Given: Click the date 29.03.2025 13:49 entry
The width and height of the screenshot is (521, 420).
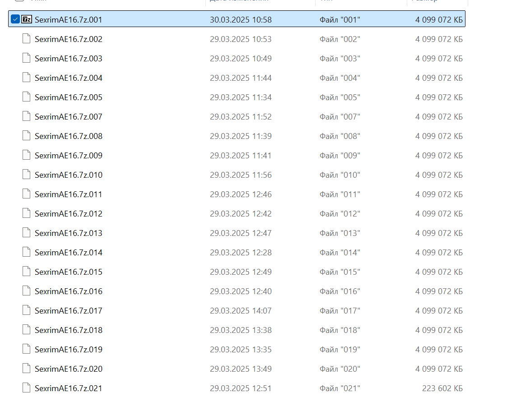Looking at the screenshot, I should (241, 369).
